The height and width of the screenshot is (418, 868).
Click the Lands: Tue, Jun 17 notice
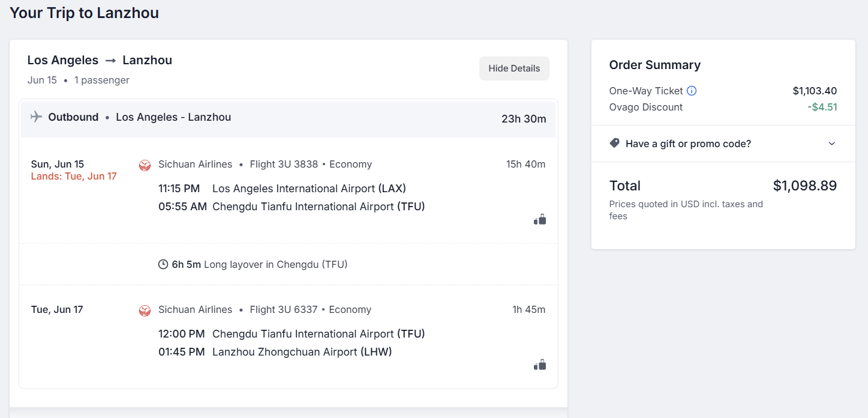(74, 177)
